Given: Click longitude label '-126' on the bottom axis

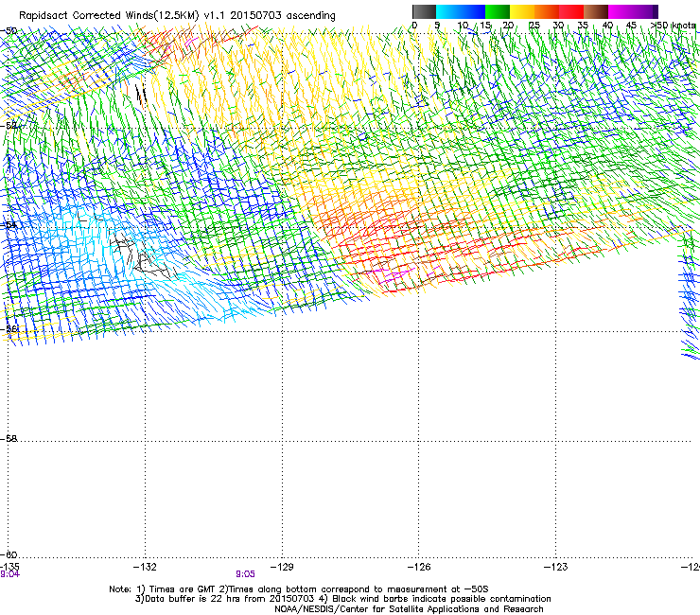Looking at the screenshot, I should point(419,567).
